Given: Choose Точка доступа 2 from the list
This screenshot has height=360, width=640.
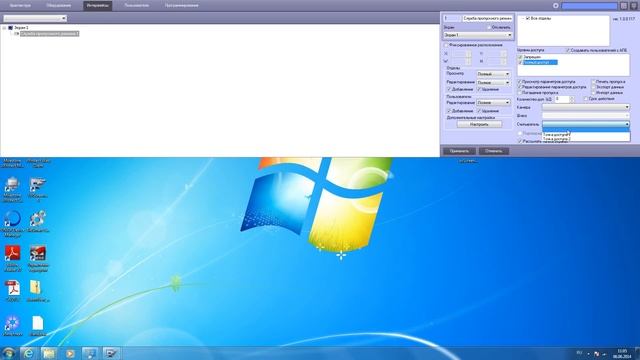Looking at the screenshot, I should tap(586, 139).
